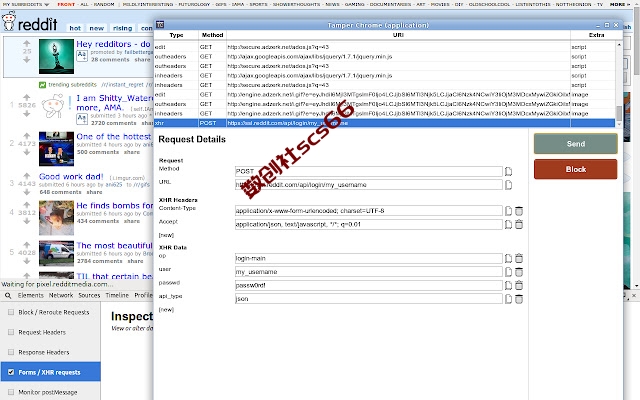This screenshot has height=400, width=640.
Task: Upvote the Shitty_Watercolour AMA post
Action: [27, 97]
